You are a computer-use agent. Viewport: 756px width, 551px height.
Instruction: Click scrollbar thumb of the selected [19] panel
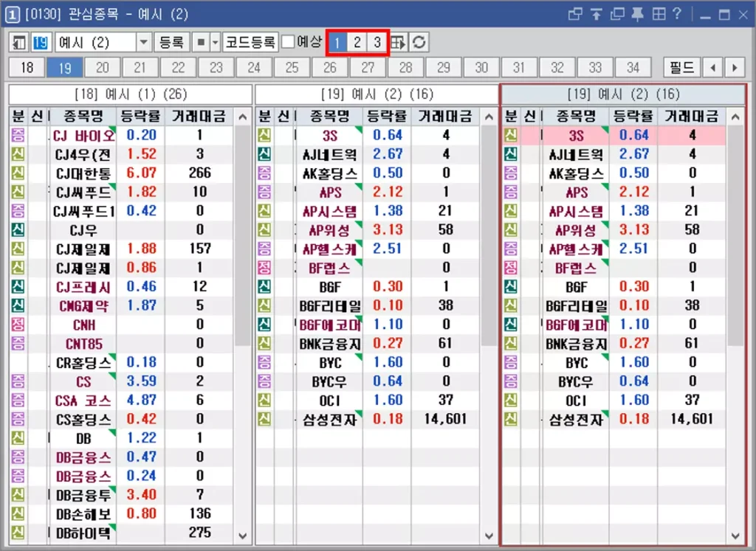735,235
